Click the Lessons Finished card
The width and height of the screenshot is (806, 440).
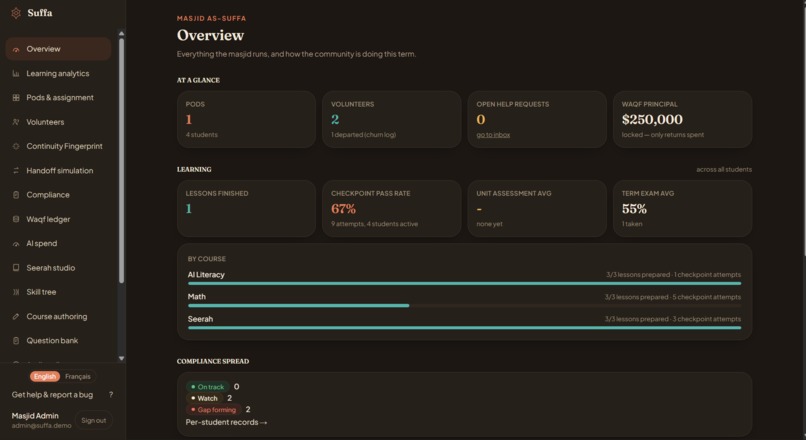[246, 209]
